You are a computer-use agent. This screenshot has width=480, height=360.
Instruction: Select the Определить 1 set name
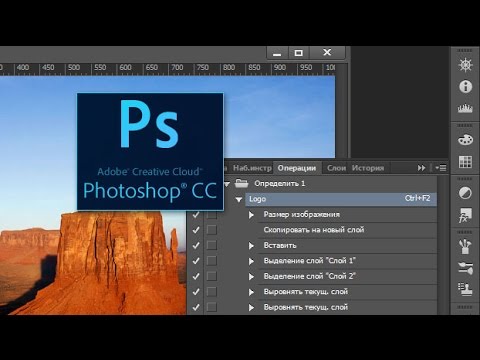280,183
